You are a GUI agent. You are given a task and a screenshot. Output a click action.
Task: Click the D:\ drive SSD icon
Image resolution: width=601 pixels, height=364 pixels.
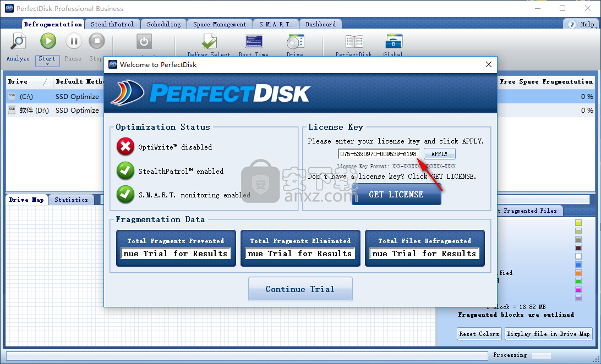pos(12,110)
